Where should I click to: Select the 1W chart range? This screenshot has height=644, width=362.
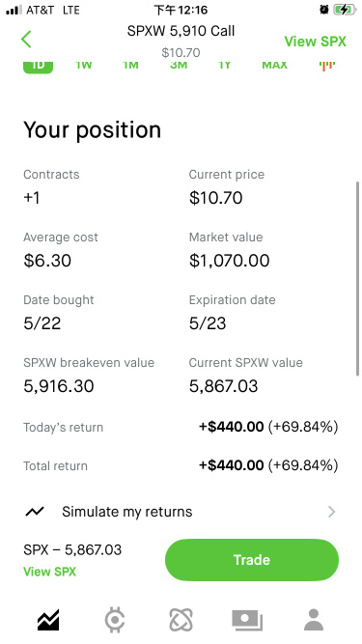tap(84, 66)
